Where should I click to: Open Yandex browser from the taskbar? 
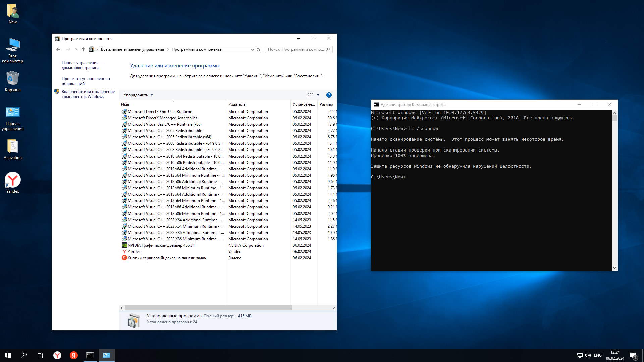(57, 355)
